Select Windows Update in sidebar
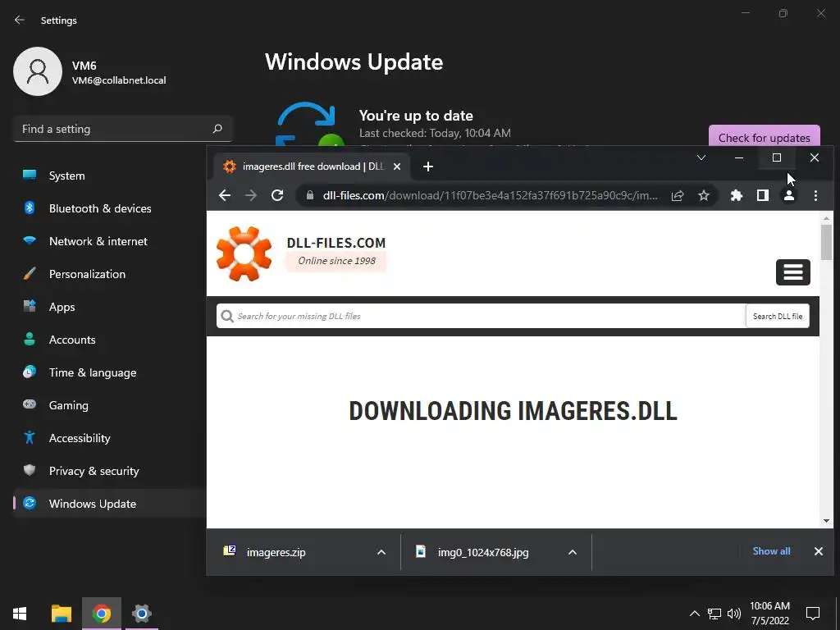Image resolution: width=840 pixels, height=630 pixels. pos(110,504)
